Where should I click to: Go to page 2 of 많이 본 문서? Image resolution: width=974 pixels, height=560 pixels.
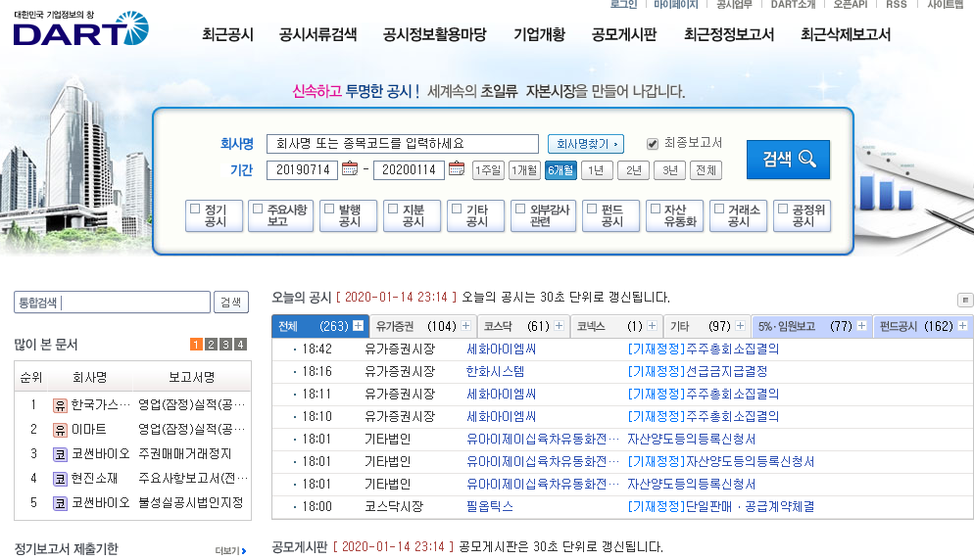pyautogui.click(x=212, y=344)
